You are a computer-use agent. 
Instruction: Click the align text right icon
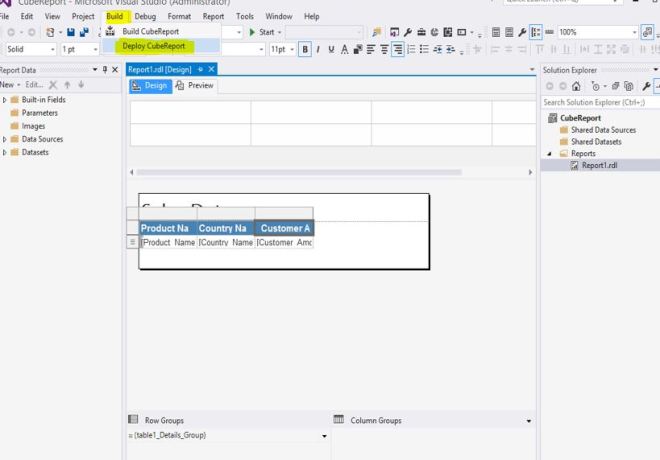[x=397, y=48]
